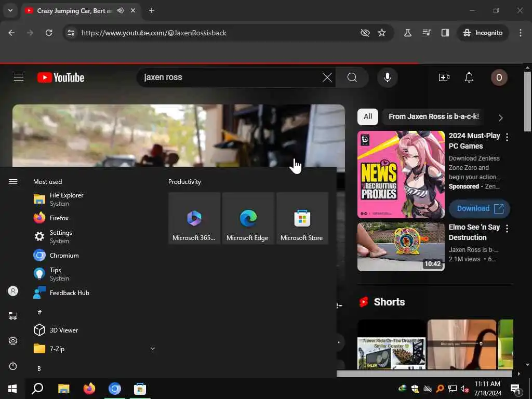Click the address bar URL
This screenshot has height=399, width=532.
pos(154,33)
